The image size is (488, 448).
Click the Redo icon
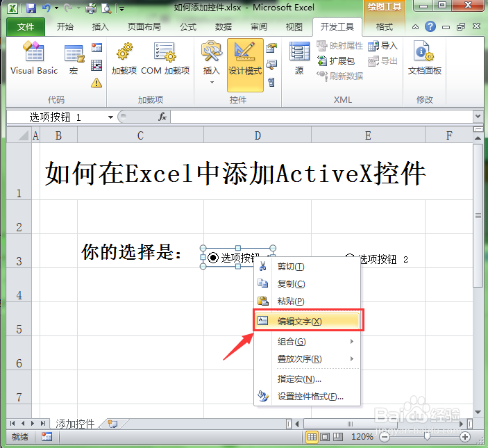pyautogui.click(x=68, y=8)
